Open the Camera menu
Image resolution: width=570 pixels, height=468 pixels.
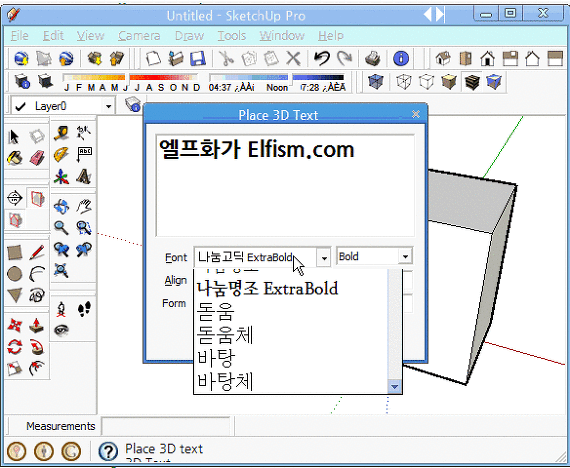pyautogui.click(x=139, y=36)
